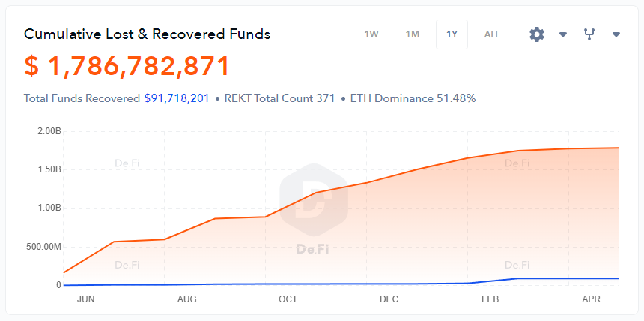Click the AUG x-axis label
The image size is (644, 321).
pyautogui.click(x=187, y=299)
